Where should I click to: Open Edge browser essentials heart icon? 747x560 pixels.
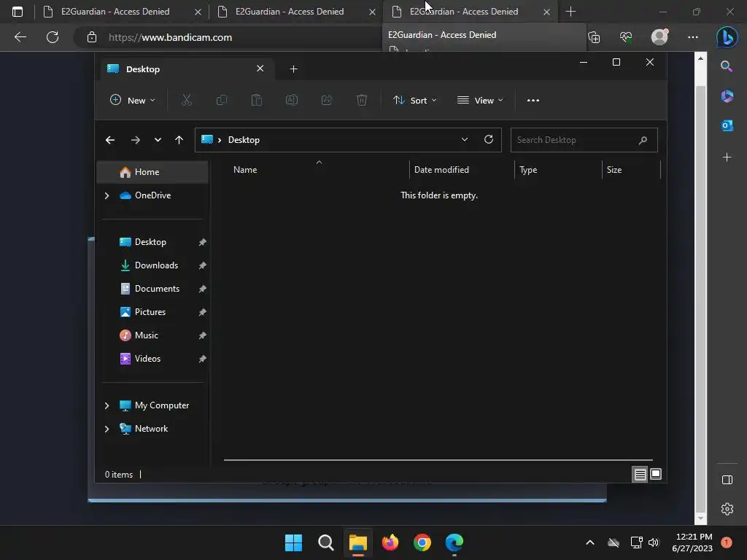(626, 37)
